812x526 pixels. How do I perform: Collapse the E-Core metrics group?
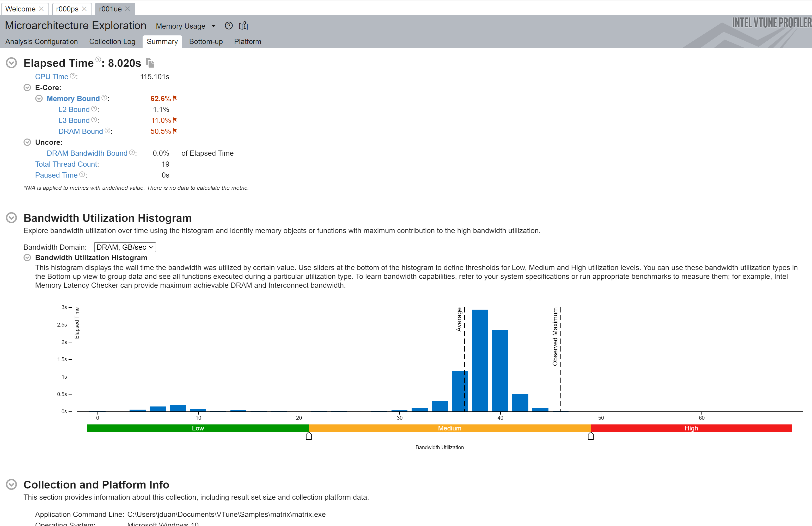click(x=27, y=87)
